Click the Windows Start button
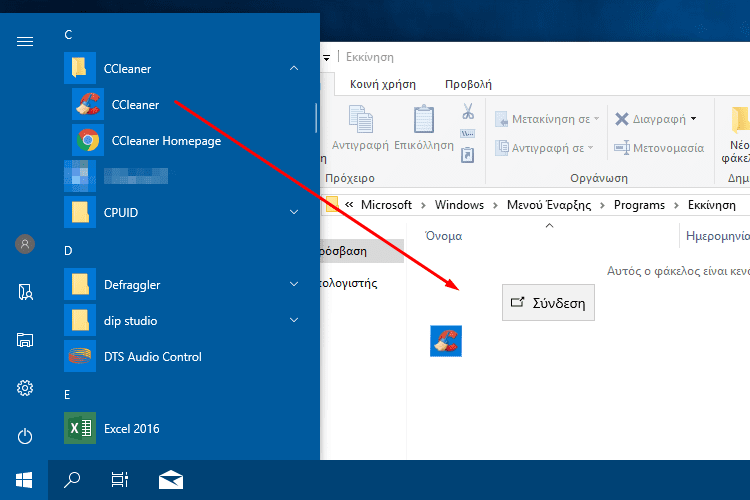This screenshot has width=750, height=500. [24, 480]
